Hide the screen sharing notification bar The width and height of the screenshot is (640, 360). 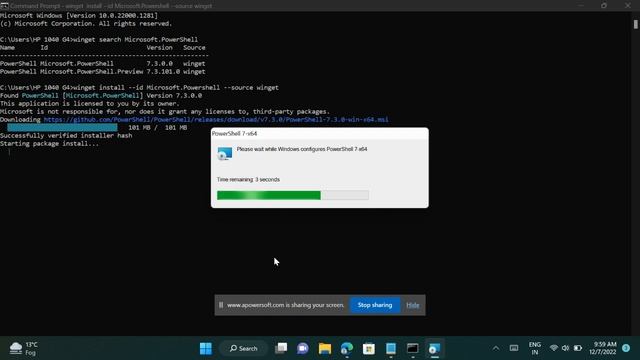tap(413, 305)
